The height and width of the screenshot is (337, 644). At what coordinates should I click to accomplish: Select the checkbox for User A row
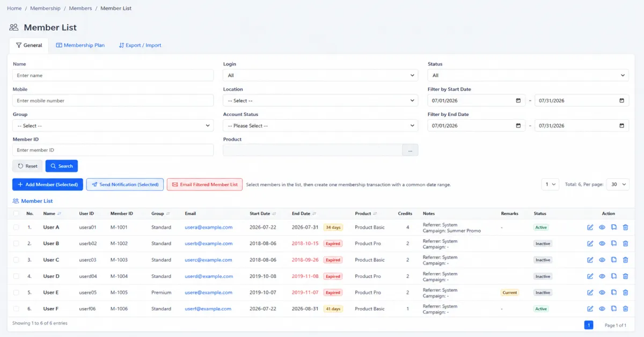[16, 228]
